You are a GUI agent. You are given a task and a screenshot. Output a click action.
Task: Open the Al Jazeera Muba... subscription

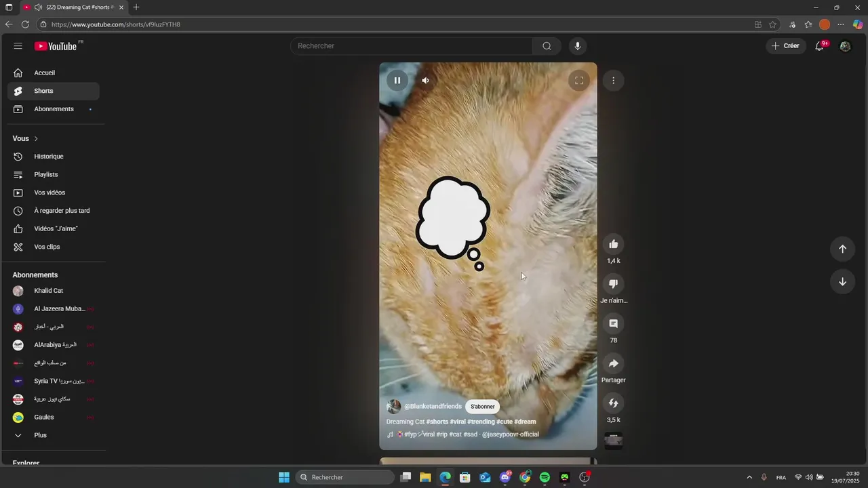point(53,309)
